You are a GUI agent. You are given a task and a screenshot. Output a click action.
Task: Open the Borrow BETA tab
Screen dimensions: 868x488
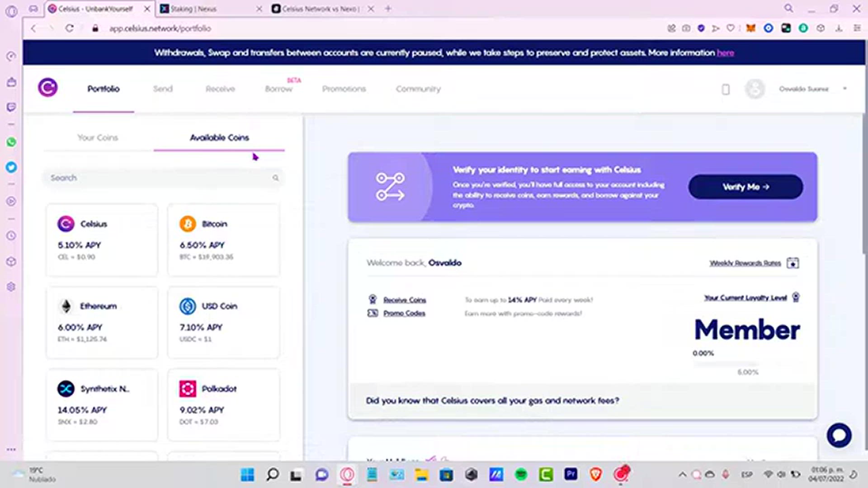279,89
